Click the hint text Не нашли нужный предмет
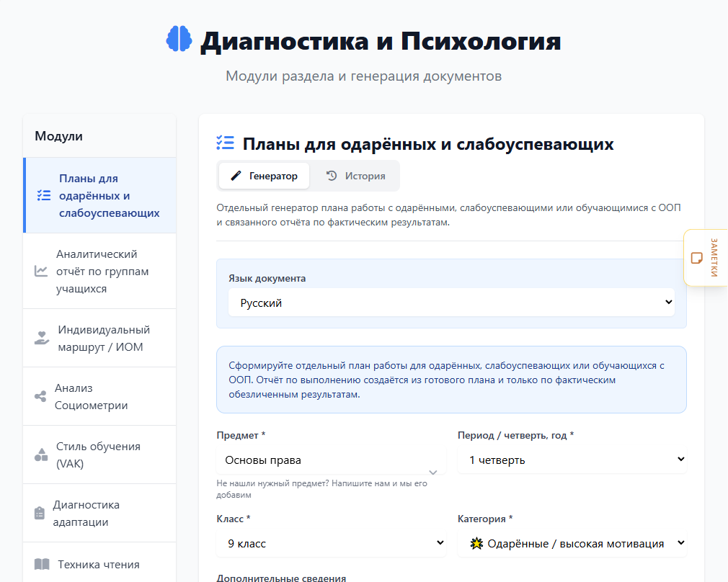 point(321,488)
